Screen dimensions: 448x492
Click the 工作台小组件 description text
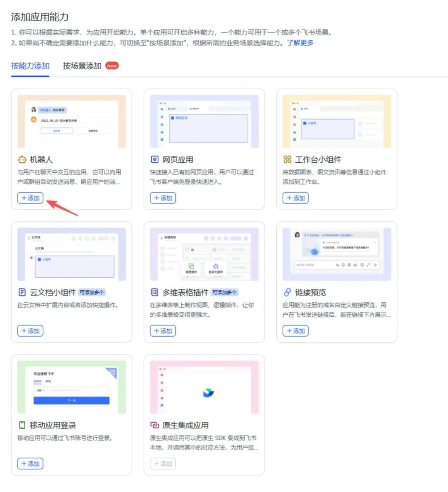(334, 177)
